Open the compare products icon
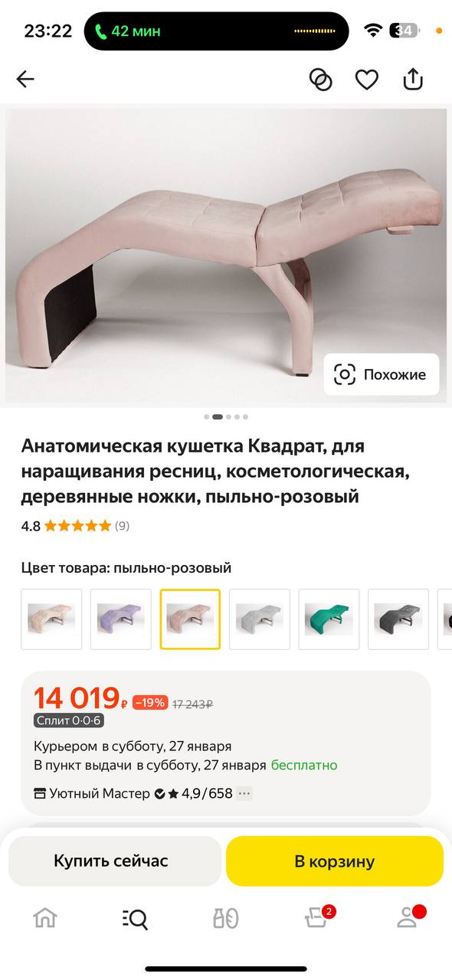Screen dimensions: 452x980 pyautogui.click(x=320, y=79)
